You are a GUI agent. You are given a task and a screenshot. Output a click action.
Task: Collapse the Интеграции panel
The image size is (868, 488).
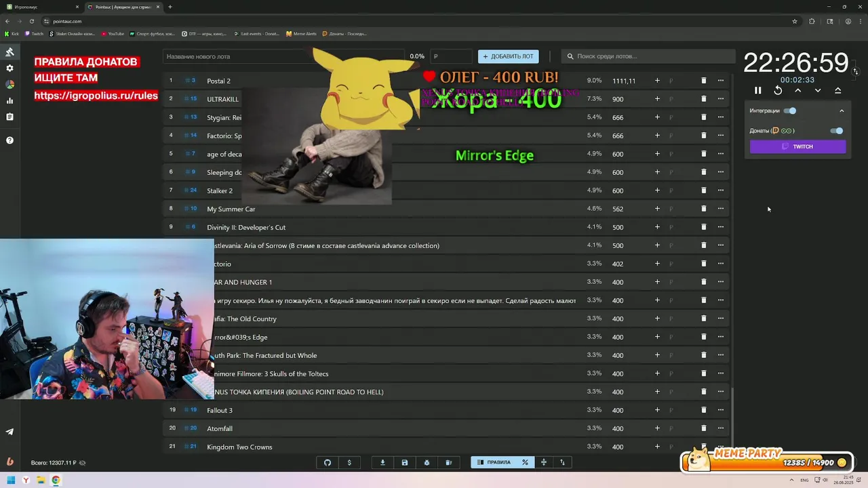[842, 110]
